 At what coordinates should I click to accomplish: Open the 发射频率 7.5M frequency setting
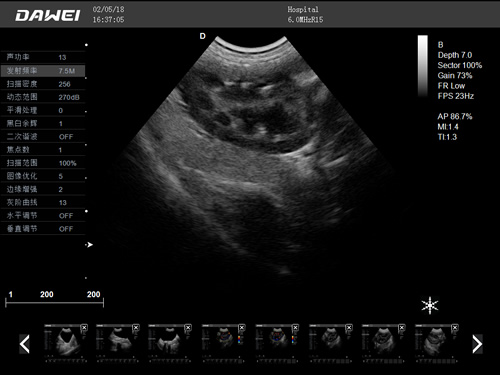(x=43, y=71)
